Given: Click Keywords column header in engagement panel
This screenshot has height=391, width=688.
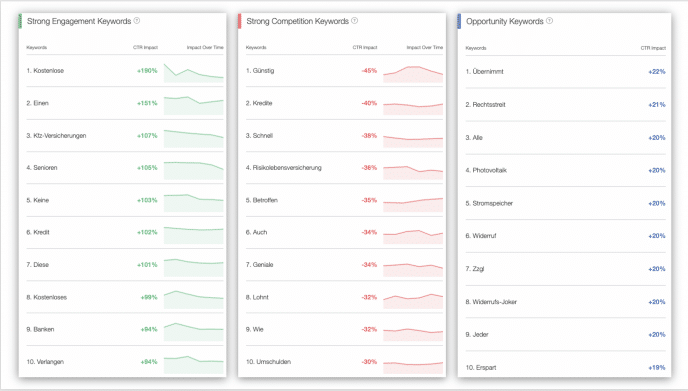Looking at the screenshot, I should pyautogui.click(x=36, y=47).
